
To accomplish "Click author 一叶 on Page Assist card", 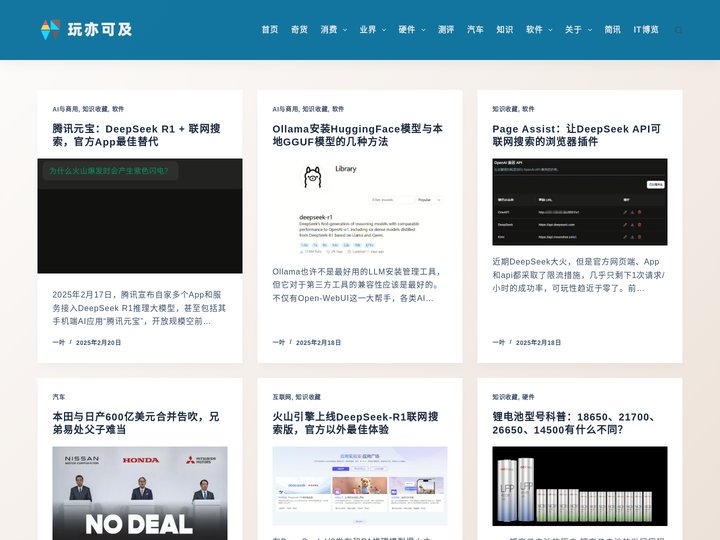I will [x=498, y=343].
